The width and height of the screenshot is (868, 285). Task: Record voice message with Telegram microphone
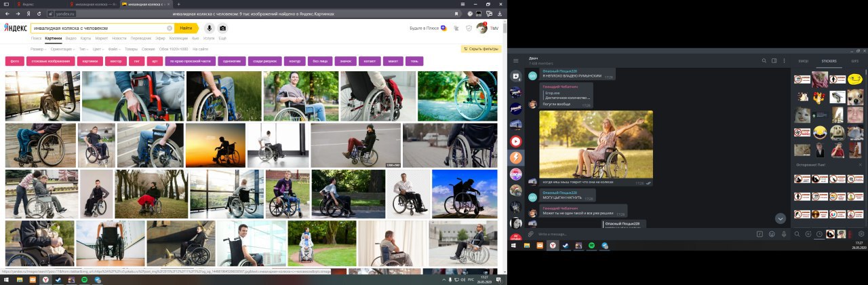point(784,234)
